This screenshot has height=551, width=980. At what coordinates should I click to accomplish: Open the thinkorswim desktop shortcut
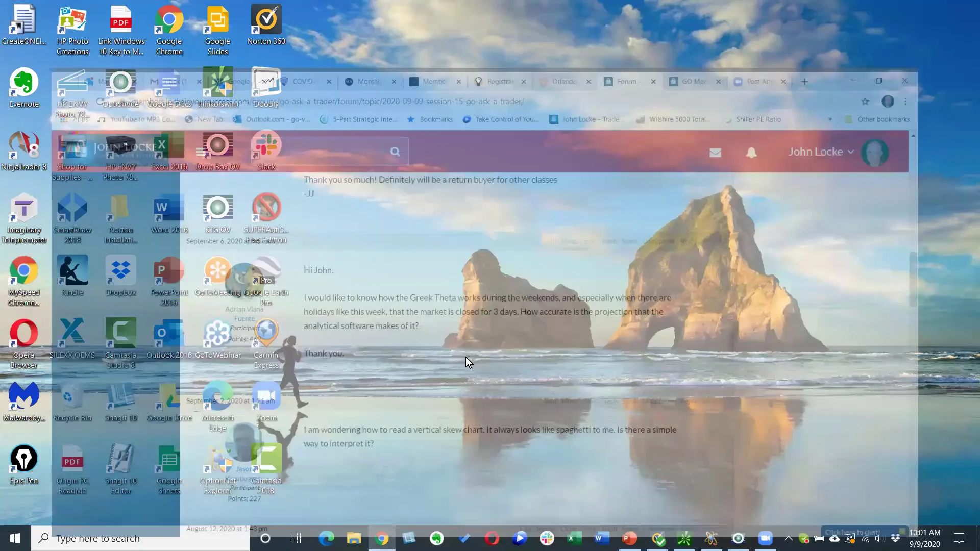pyautogui.click(x=218, y=88)
